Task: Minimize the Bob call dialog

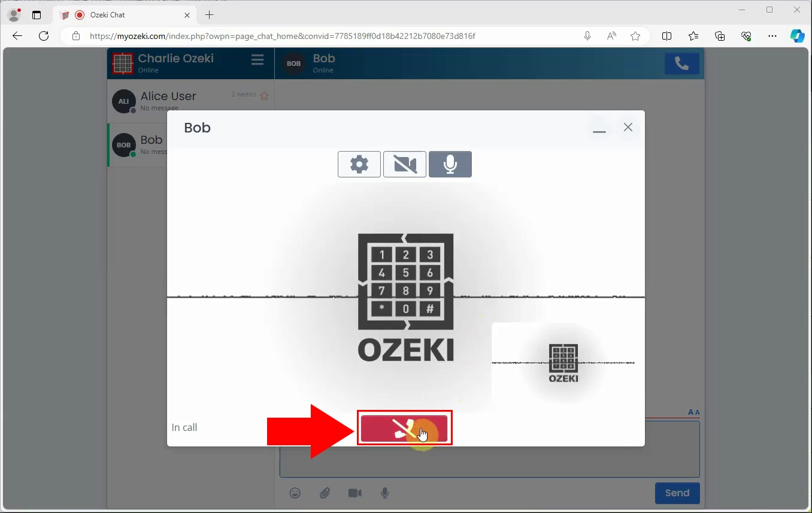Action: [x=599, y=128]
